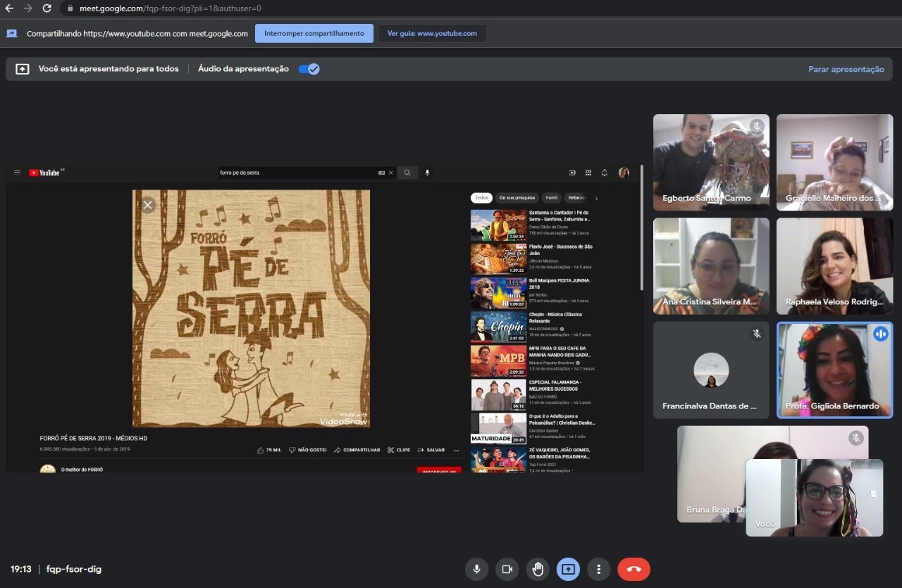Click the YouTube create video icon
The height and width of the screenshot is (588, 902).
572,173
